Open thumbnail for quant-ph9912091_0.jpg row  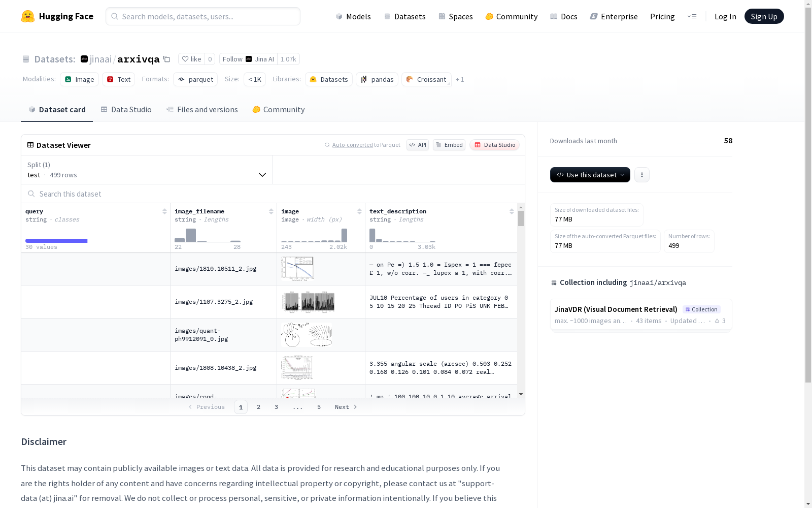(307, 335)
